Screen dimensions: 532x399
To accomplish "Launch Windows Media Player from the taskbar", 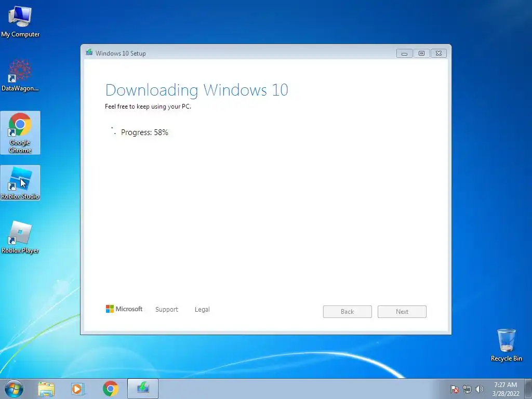I will click(78, 389).
